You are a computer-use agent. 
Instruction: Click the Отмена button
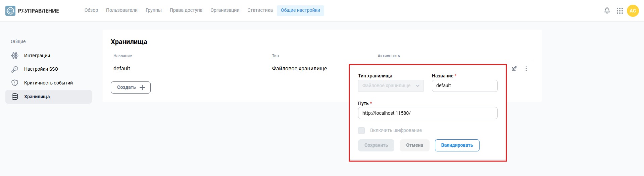[x=414, y=145]
